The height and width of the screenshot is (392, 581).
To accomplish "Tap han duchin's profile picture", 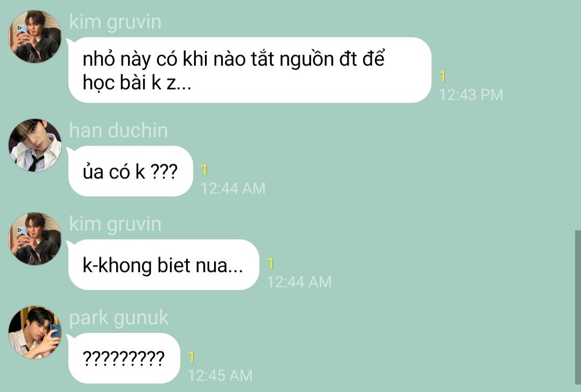I will tap(35, 145).
